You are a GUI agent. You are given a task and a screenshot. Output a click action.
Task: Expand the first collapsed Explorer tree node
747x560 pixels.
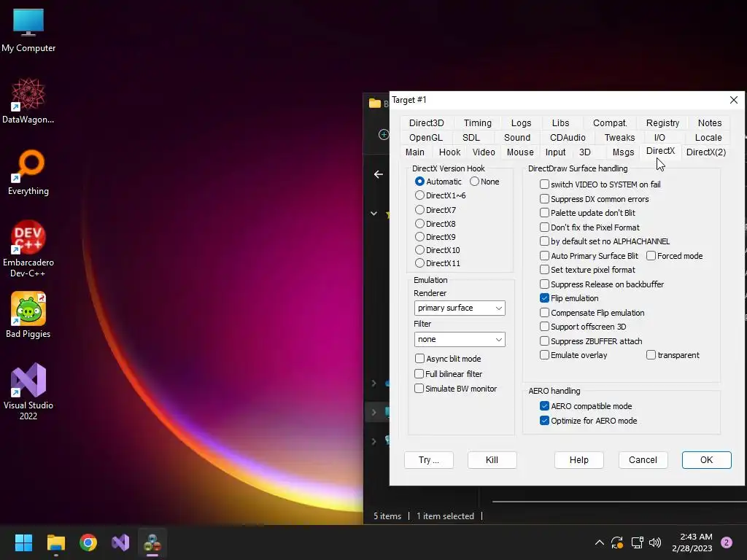(374, 384)
